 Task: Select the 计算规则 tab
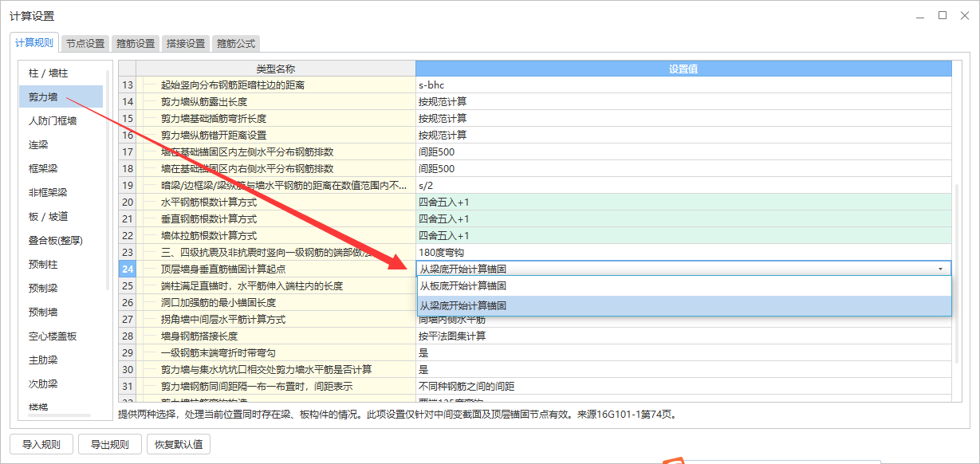(x=34, y=43)
